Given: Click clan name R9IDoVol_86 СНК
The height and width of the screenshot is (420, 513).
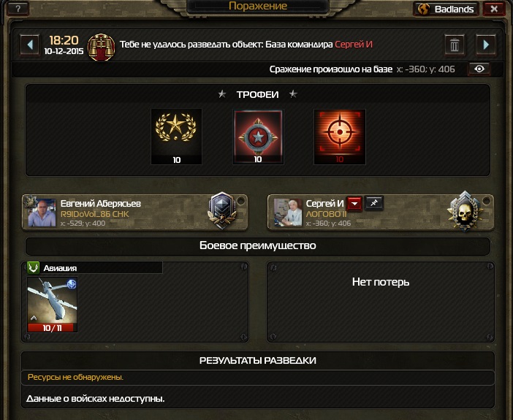Looking at the screenshot, I should click(94, 214).
